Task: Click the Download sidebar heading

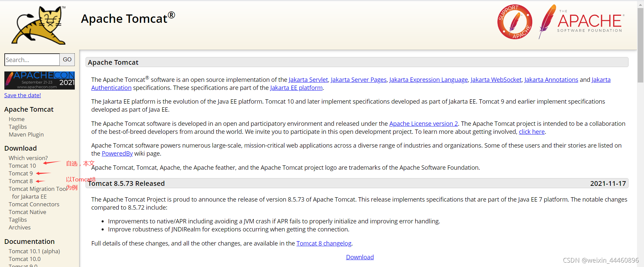Action: coord(20,148)
